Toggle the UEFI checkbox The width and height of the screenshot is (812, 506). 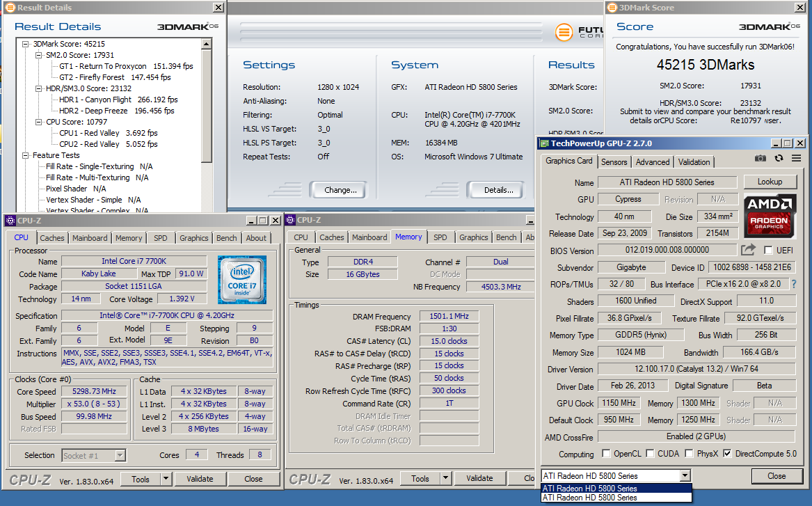click(x=768, y=251)
